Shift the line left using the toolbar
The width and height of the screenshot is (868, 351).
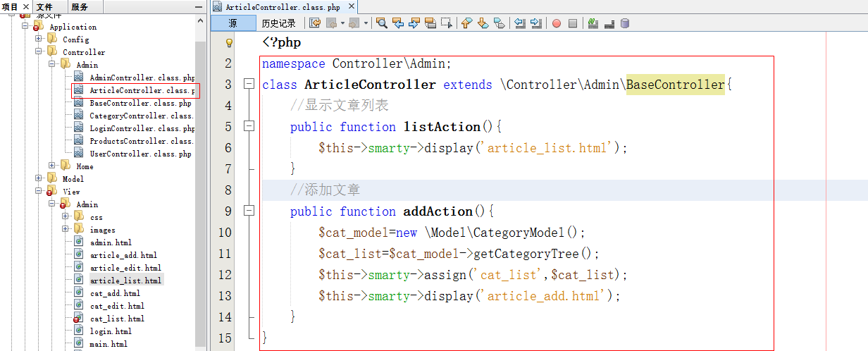[x=520, y=23]
